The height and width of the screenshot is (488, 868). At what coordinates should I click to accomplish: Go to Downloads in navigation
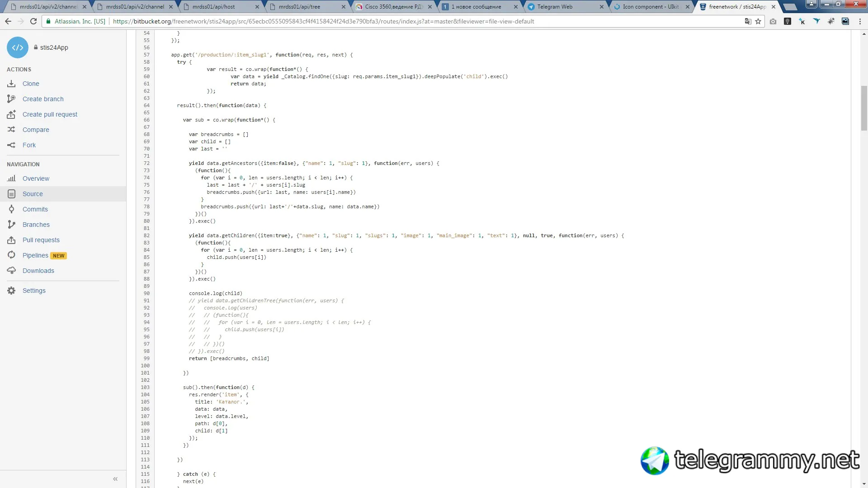point(38,271)
